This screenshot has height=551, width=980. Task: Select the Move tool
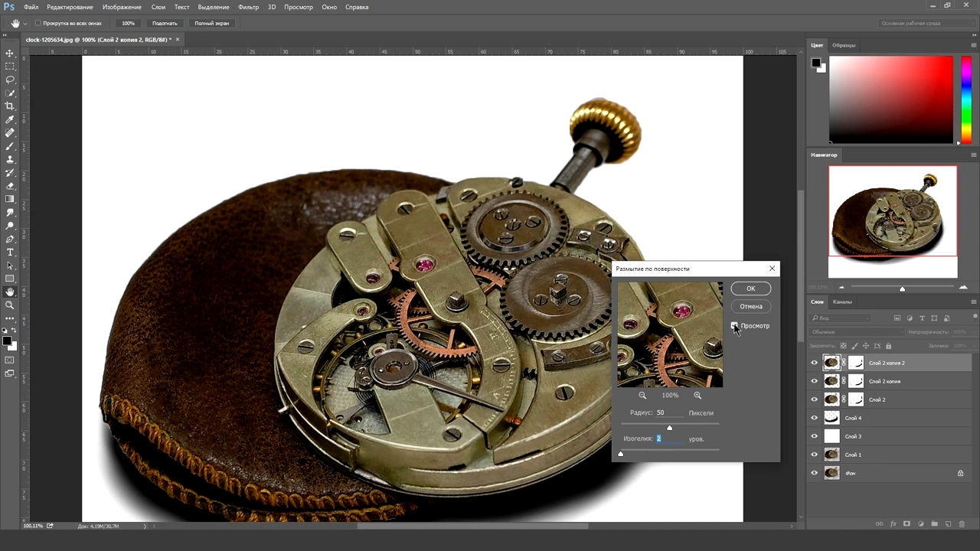[10, 53]
